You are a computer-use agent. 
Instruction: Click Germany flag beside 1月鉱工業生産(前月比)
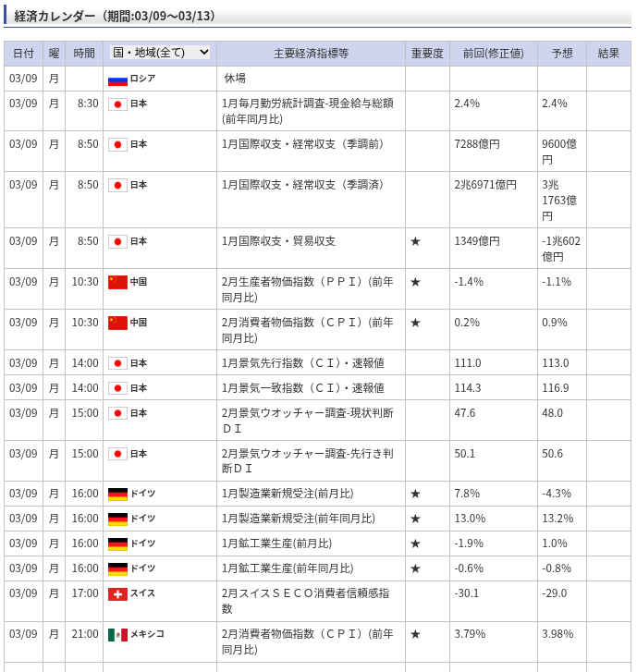(117, 544)
